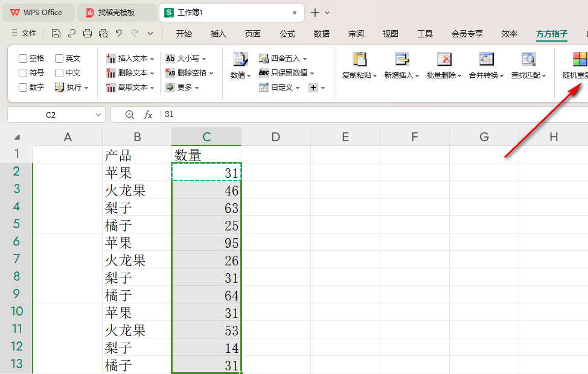
Task: Switch to the 公式 ribbon tab
Action: coord(287,34)
